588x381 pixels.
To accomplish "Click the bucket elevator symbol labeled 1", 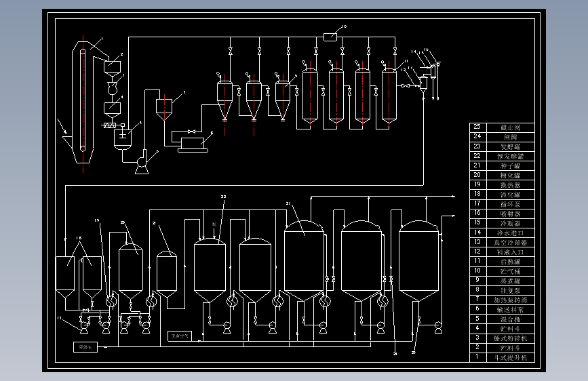I will tap(83, 102).
